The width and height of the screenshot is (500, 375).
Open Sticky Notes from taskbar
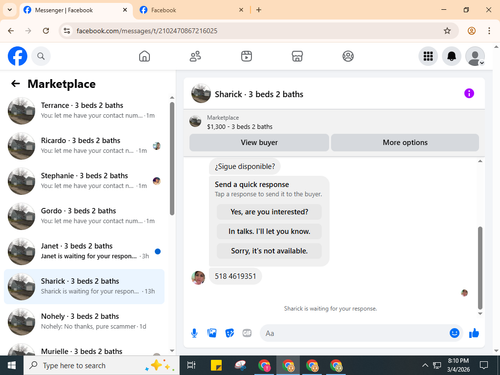point(216,365)
